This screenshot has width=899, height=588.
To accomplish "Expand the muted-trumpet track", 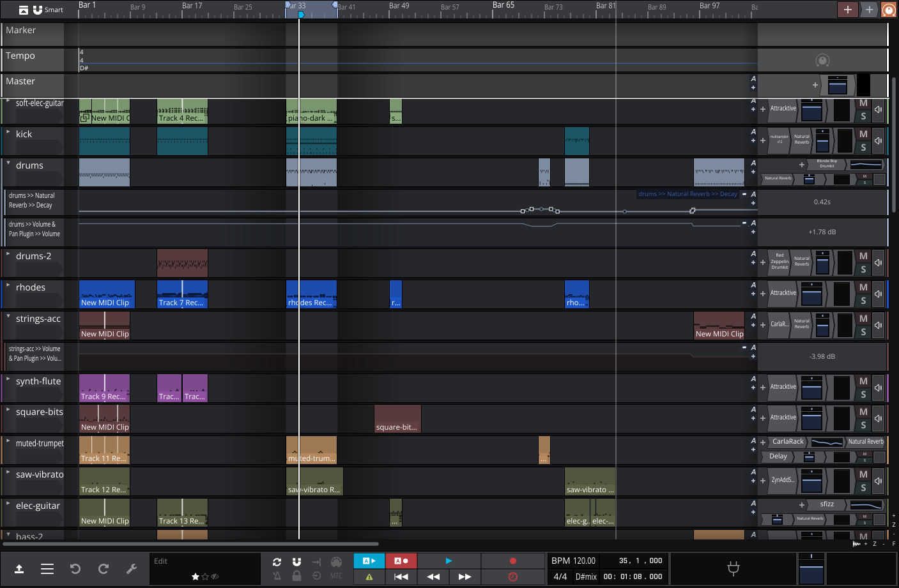I will pyautogui.click(x=8, y=441).
